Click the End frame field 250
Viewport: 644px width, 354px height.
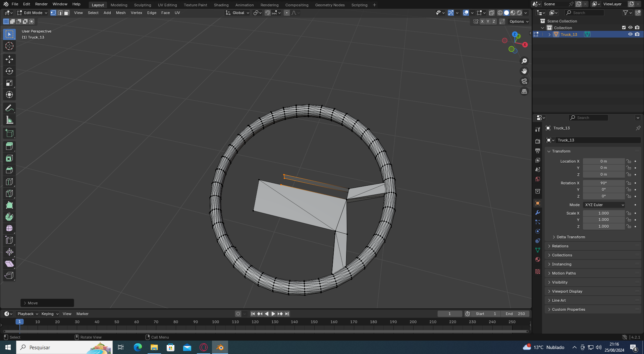[515, 314]
